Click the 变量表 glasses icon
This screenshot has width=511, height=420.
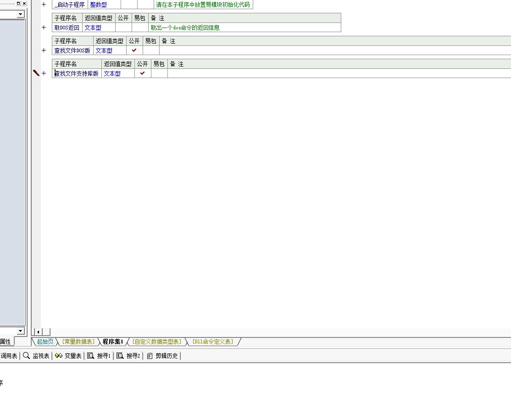point(58,356)
